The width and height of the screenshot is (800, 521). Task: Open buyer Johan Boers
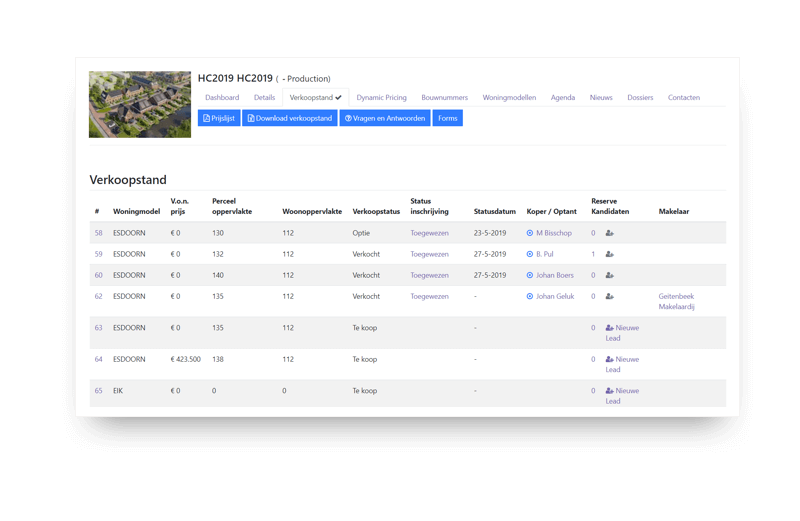click(555, 275)
